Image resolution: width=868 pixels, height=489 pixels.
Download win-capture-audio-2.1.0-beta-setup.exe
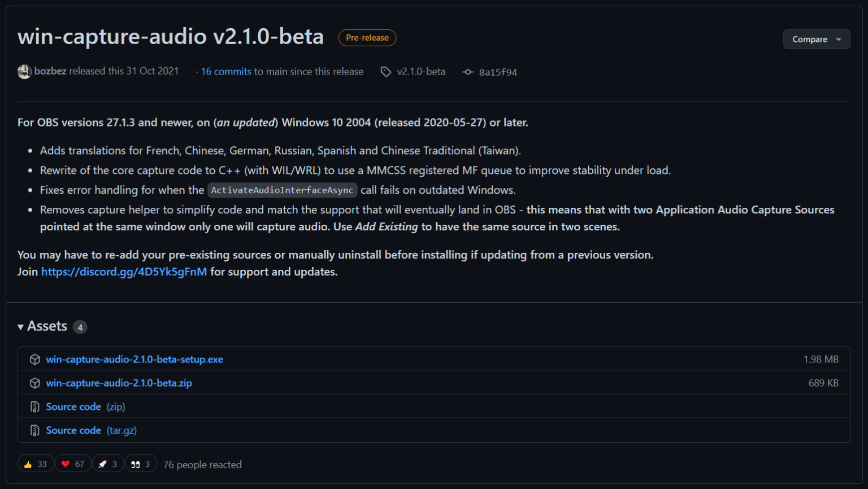(134, 360)
